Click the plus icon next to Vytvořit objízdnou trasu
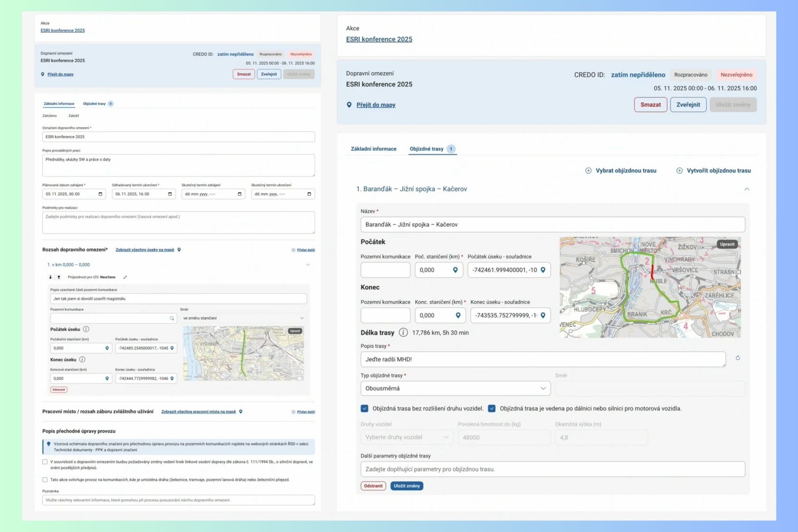The image size is (798, 532). pos(680,170)
